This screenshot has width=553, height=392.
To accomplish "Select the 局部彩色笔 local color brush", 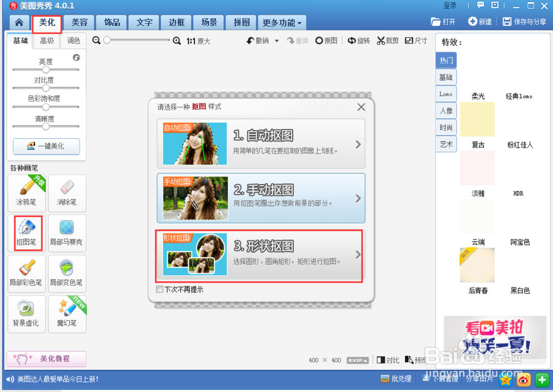I will tap(27, 274).
